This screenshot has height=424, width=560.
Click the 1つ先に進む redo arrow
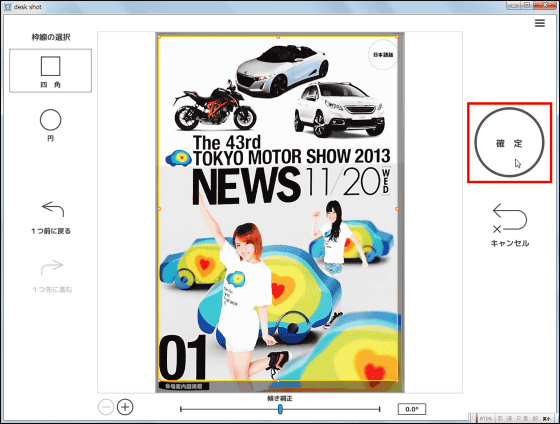pos(52,267)
